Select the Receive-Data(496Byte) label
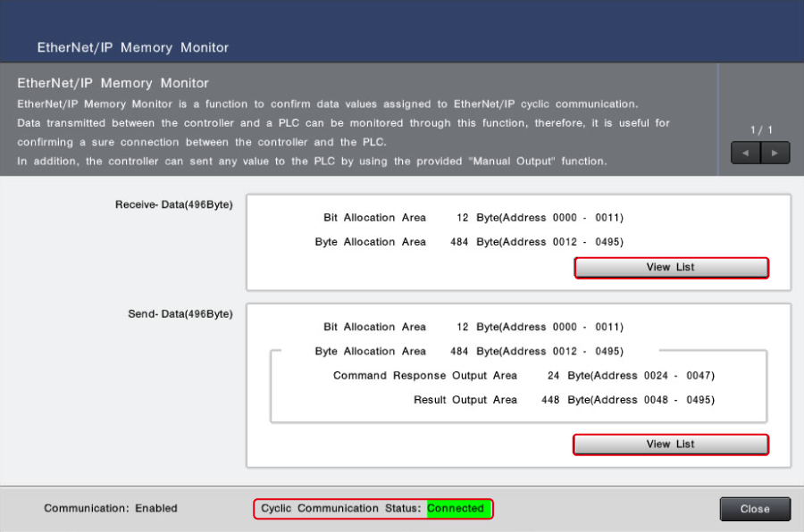 tap(174, 205)
